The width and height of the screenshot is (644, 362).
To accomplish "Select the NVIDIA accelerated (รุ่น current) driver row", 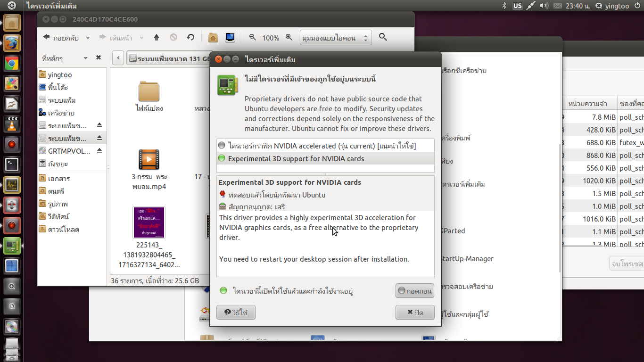I will (325, 146).
